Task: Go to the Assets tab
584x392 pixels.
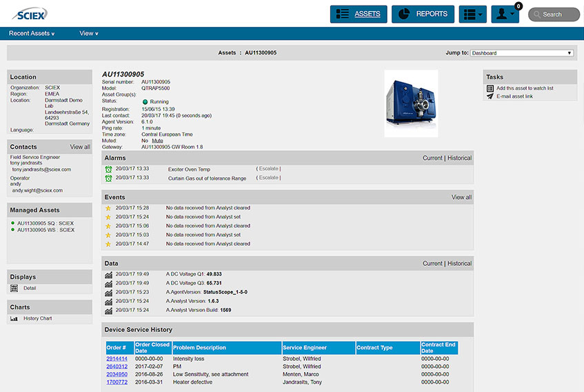Action: (x=359, y=14)
